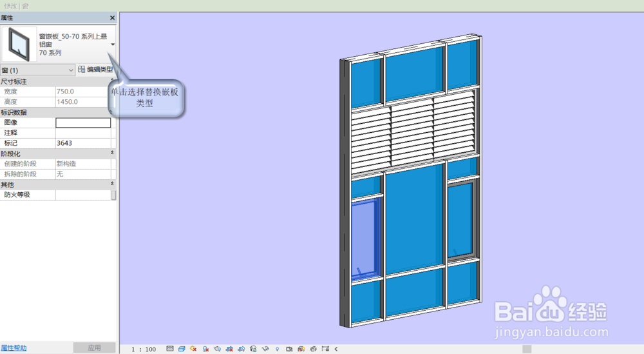Open Temporary View Properties icon
This screenshot has width=644, height=354.
click(x=289, y=349)
